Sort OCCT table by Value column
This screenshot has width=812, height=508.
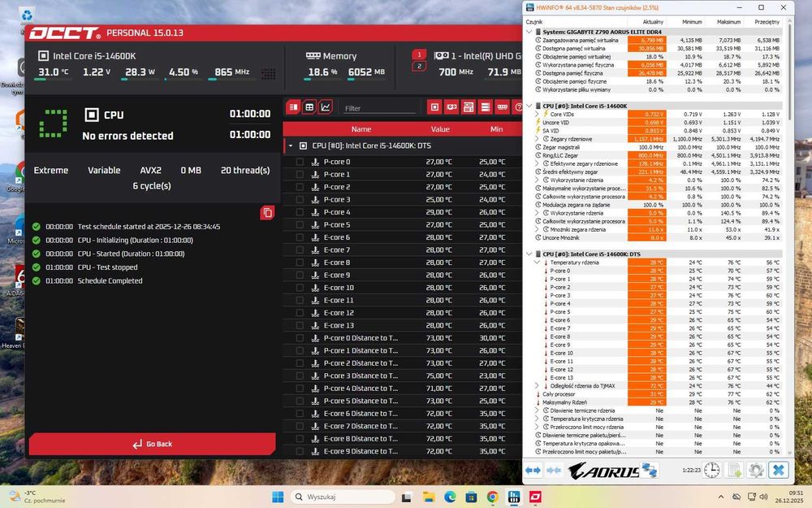[x=440, y=129]
